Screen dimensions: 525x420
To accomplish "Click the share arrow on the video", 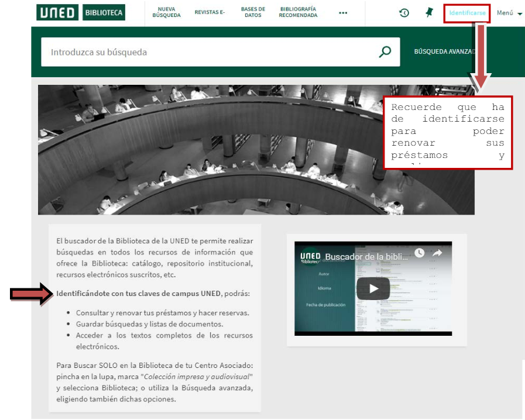I will (437, 253).
